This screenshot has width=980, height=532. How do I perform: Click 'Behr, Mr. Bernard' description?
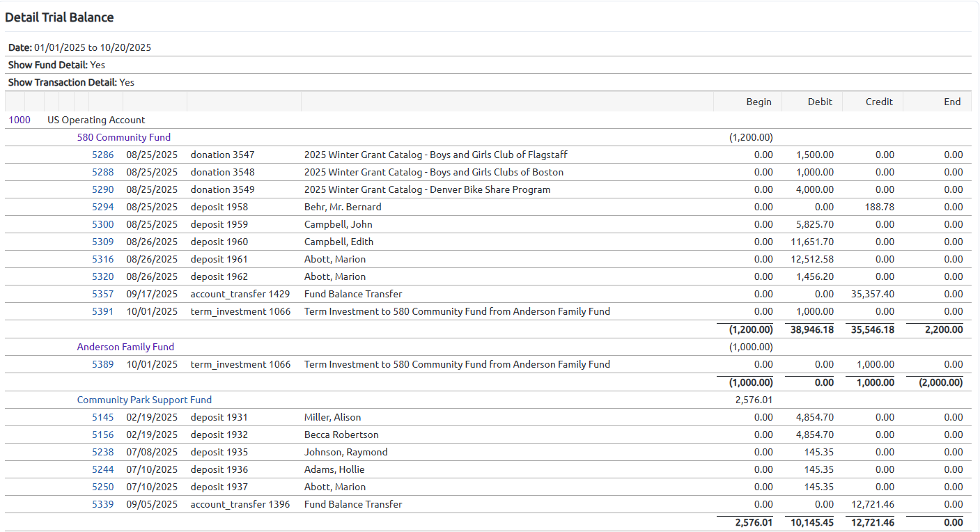[x=343, y=207]
